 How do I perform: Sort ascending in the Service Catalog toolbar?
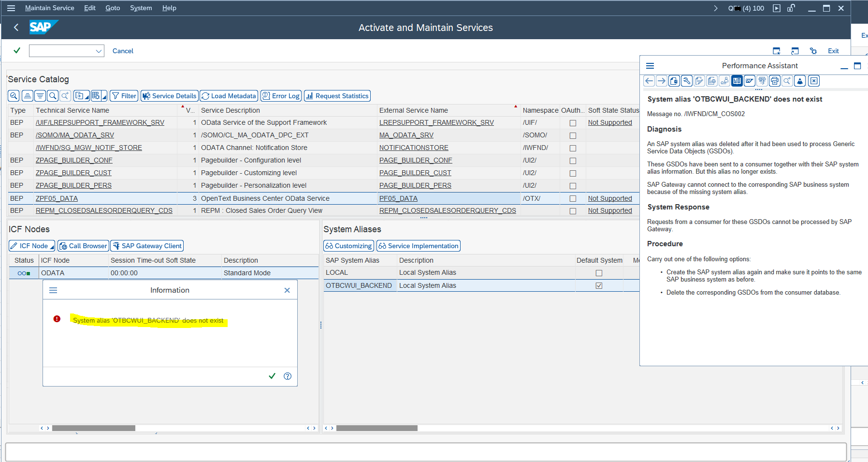pos(28,96)
